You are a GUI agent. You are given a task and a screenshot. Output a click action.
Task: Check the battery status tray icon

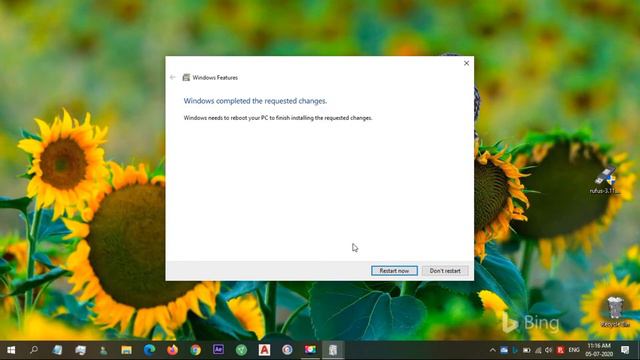click(x=527, y=350)
